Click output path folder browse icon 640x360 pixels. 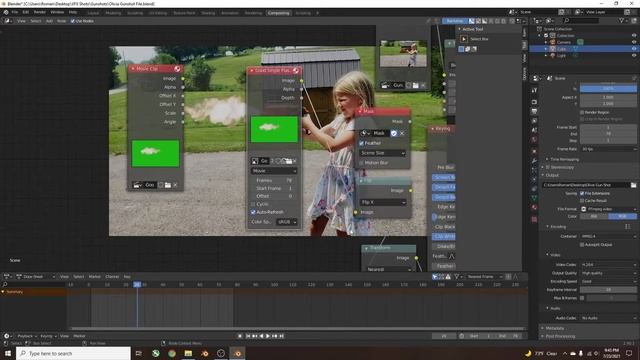[633, 185]
